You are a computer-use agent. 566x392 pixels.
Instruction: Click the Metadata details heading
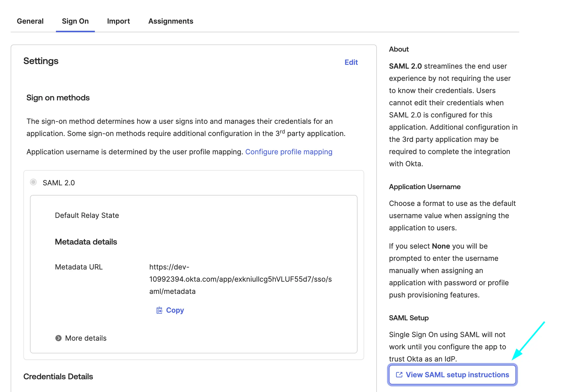[x=86, y=242]
